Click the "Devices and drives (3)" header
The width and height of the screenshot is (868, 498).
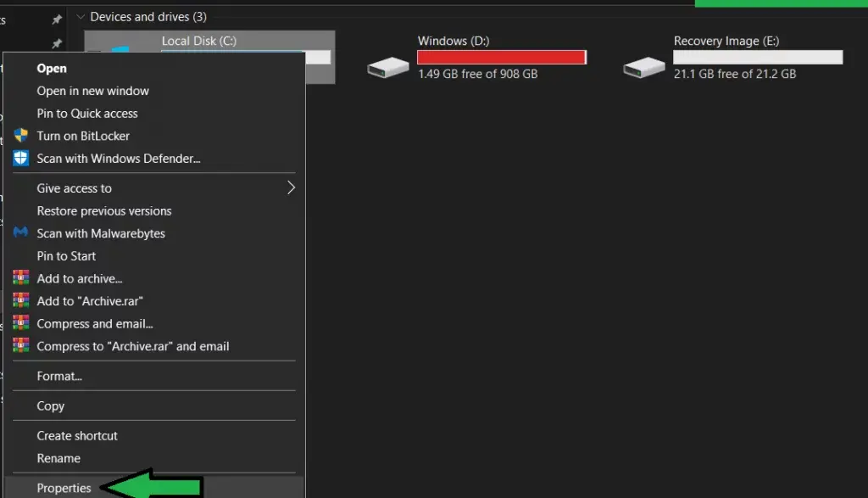[x=148, y=17]
